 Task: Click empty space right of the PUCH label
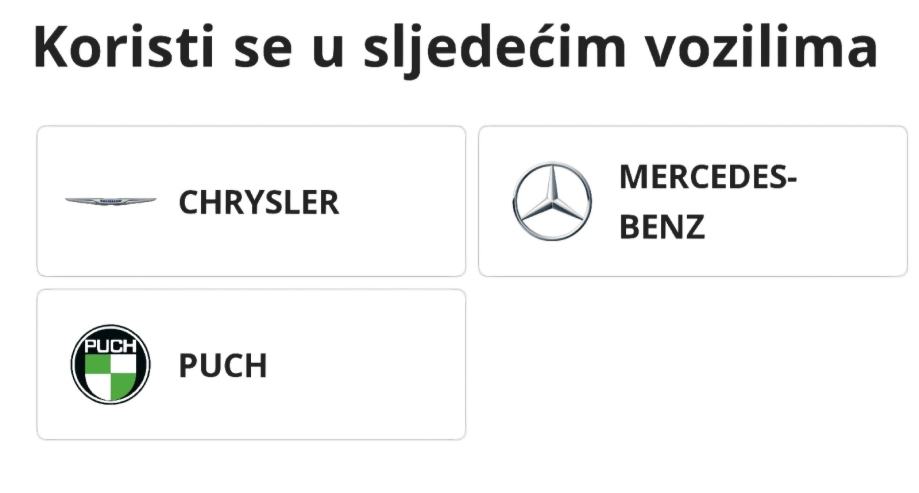coord(370,366)
